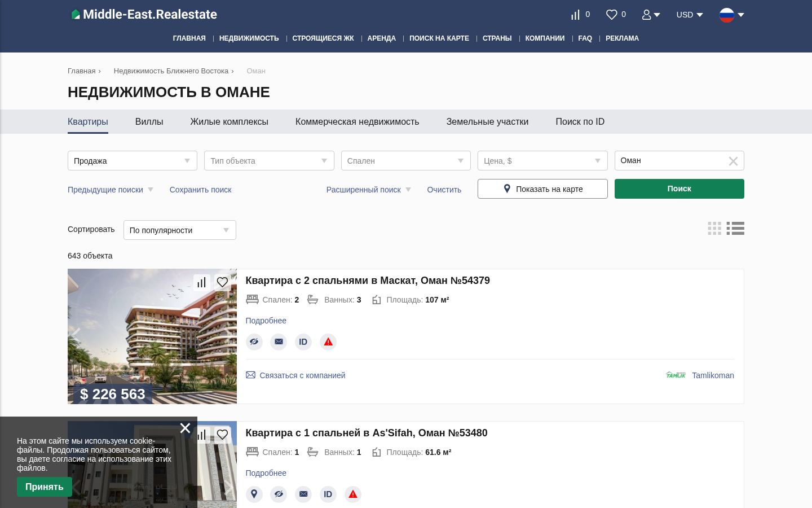Show listing №53480 on map pin icon

(254, 494)
